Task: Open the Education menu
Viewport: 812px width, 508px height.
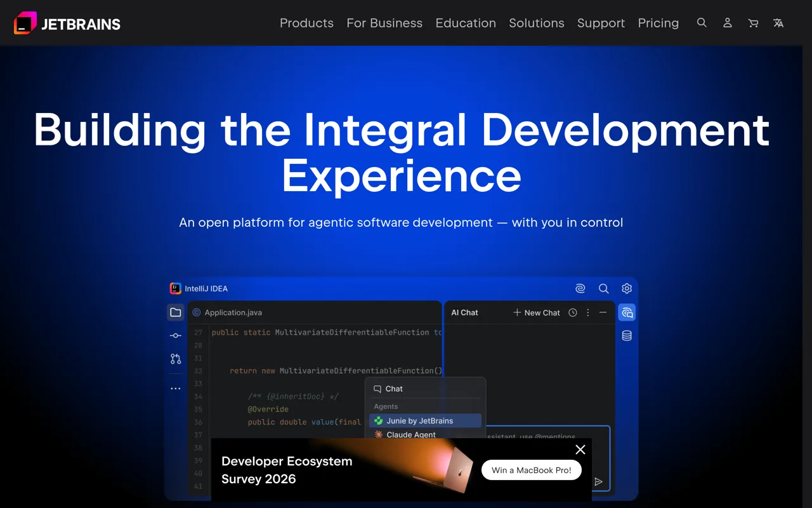Action: tap(466, 23)
